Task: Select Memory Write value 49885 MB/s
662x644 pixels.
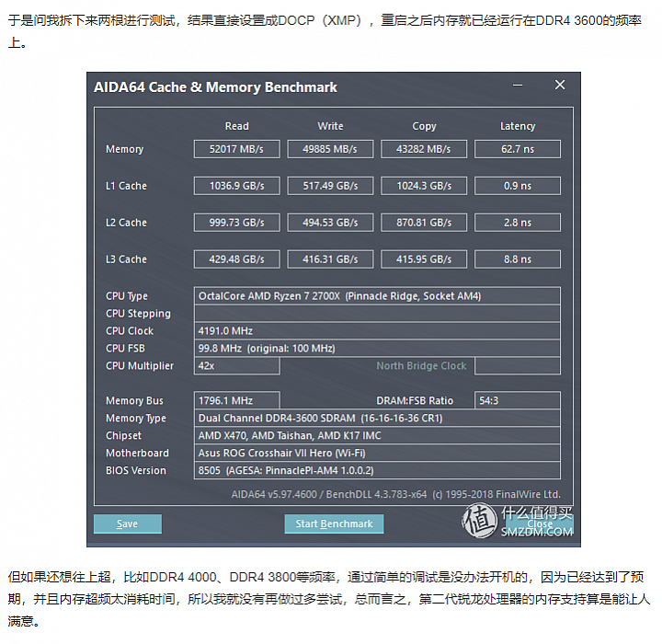Action: 330,149
